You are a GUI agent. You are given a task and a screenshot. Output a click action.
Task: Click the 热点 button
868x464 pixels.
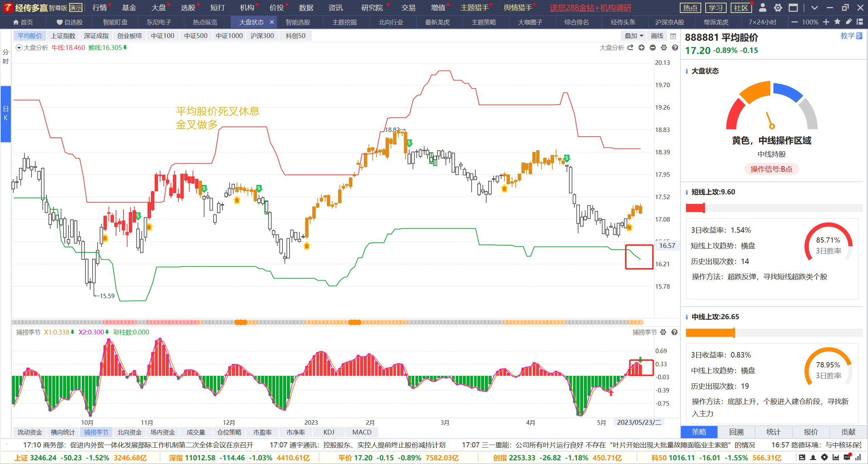[x=690, y=7]
